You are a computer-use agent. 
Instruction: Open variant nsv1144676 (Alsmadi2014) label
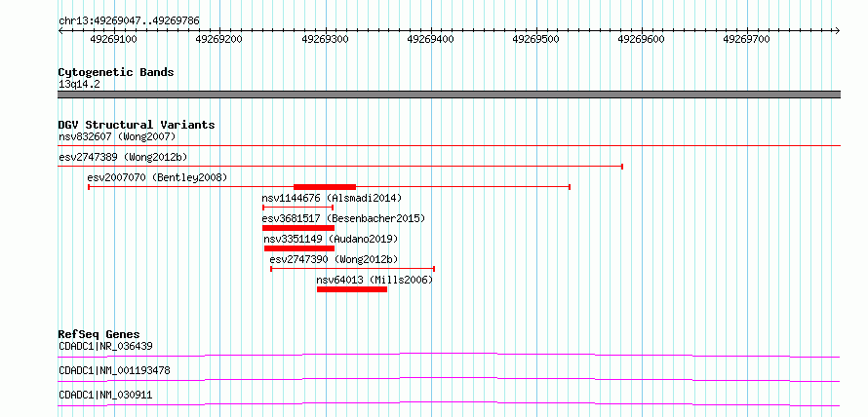[x=333, y=198]
